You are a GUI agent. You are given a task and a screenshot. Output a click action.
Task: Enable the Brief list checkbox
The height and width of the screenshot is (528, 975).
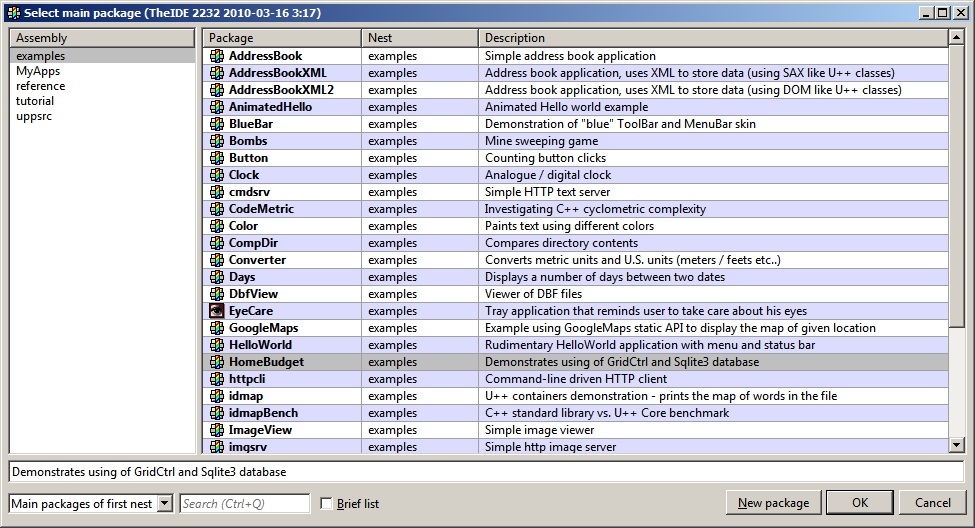(x=326, y=504)
